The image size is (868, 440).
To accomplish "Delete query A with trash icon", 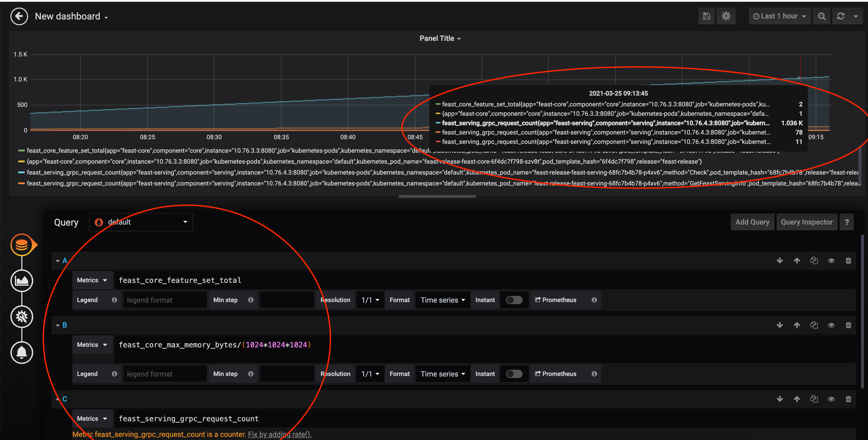I will [x=848, y=260].
